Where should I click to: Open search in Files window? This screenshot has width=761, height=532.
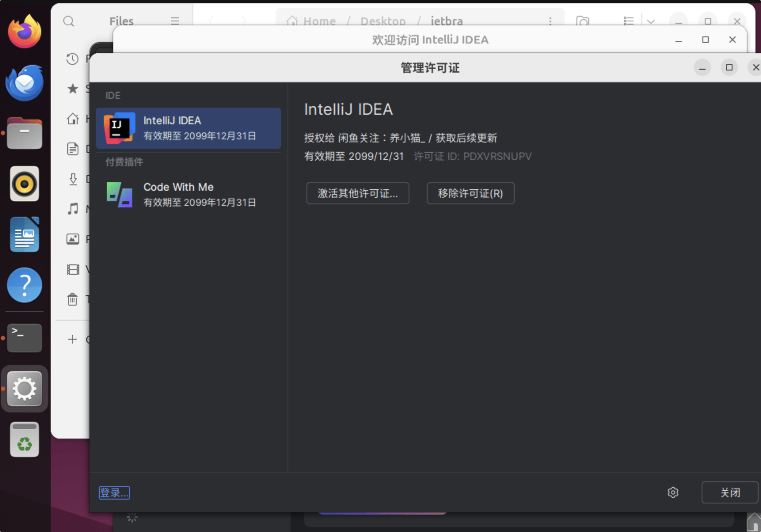click(69, 21)
